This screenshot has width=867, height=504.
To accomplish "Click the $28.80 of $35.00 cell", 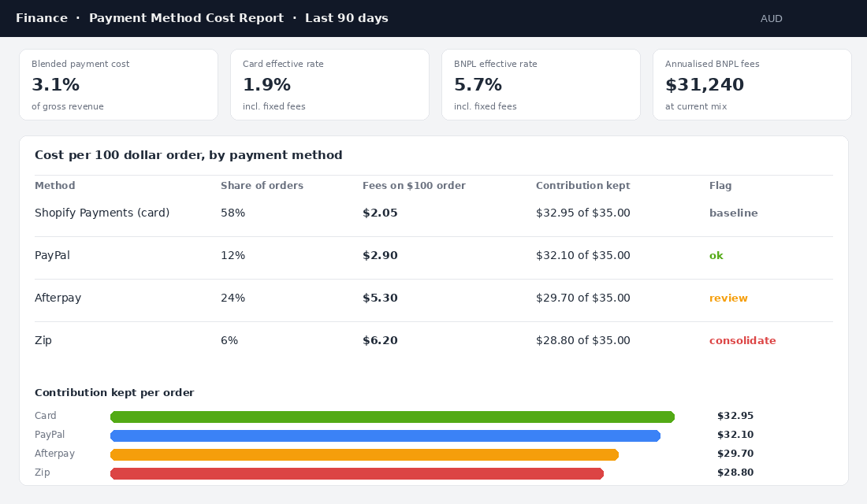I will pyautogui.click(x=582, y=340).
